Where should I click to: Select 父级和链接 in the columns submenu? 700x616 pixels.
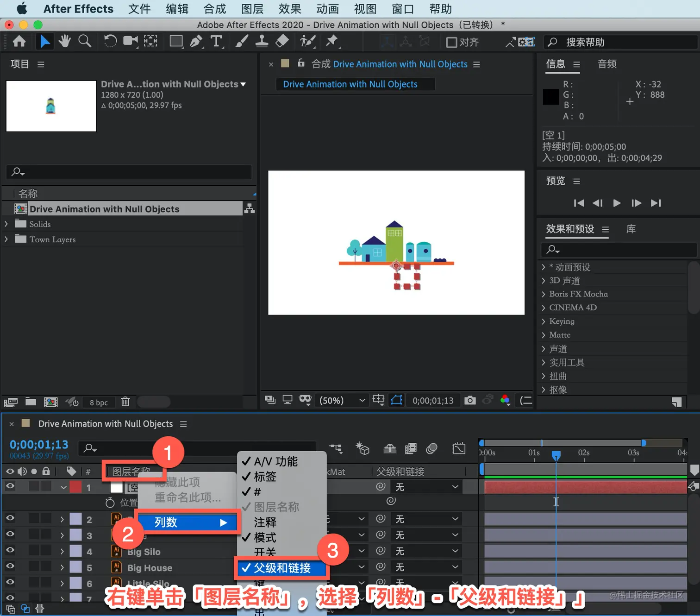(x=282, y=568)
